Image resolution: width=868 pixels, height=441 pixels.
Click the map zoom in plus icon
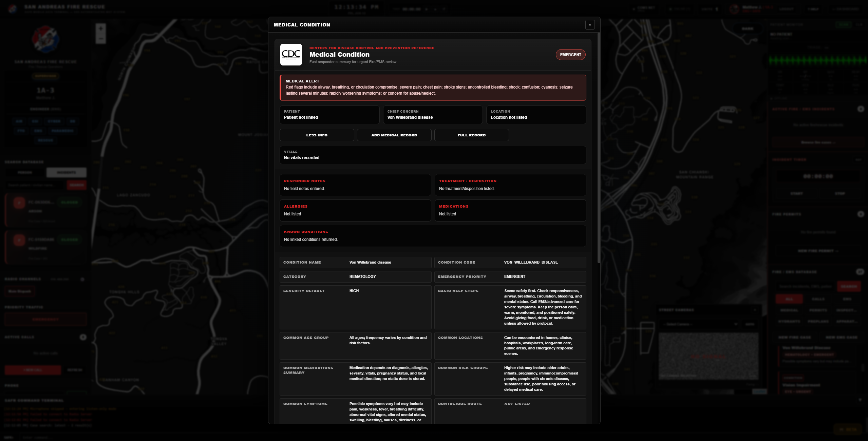pos(101,28)
